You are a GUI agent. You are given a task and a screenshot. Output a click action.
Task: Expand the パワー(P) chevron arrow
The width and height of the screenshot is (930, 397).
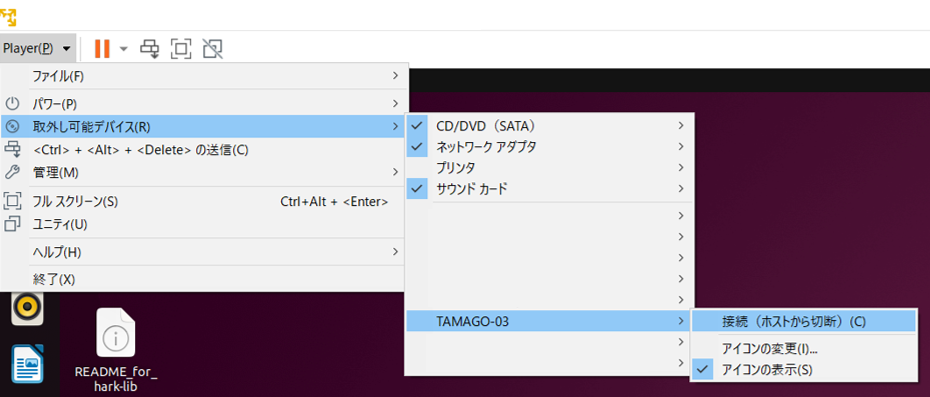pyautogui.click(x=396, y=104)
